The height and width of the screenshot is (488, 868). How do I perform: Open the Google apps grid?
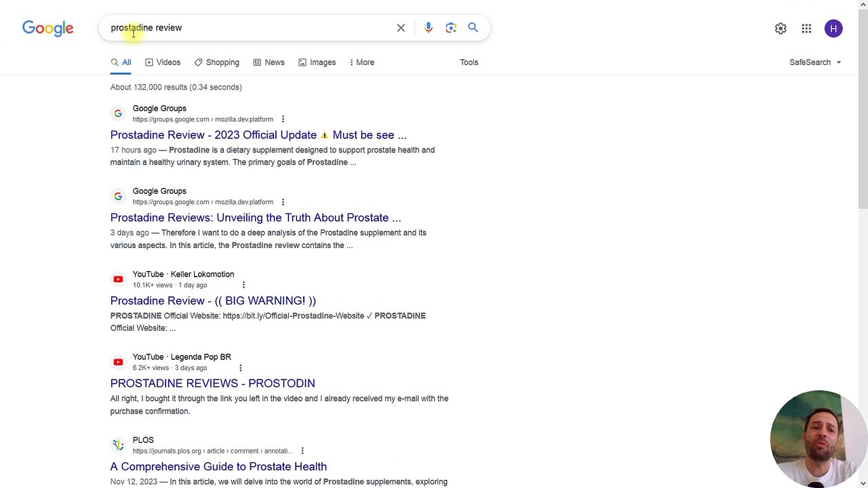(x=806, y=28)
